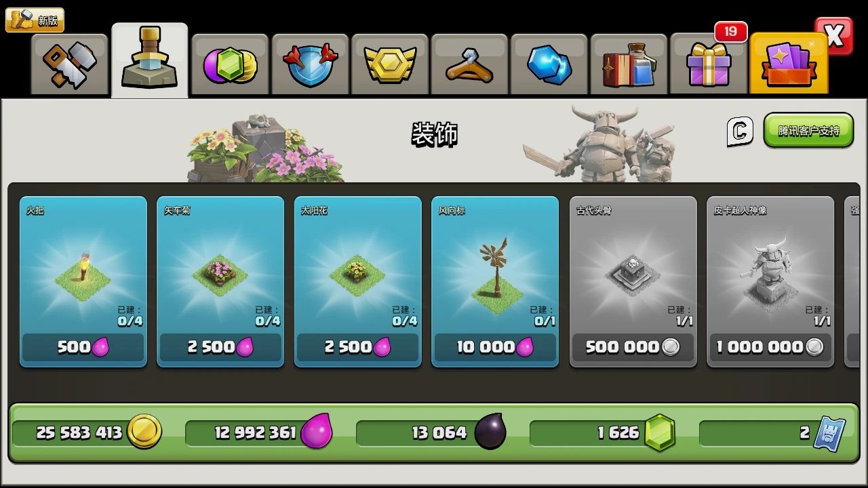This screenshot has width=868, height=488.
Task: Click the 腾讯客户支持 green button
Action: [x=808, y=130]
